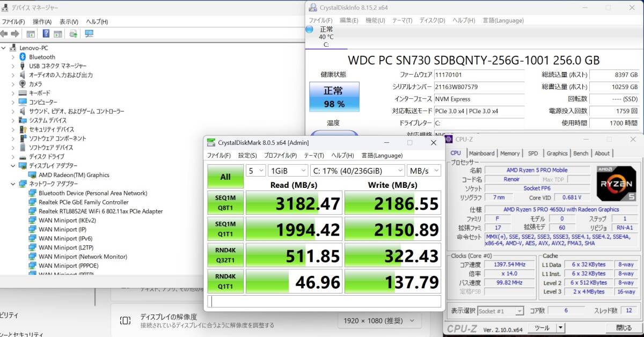This screenshot has width=644, height=337.
Task: Open the 1GiB test size dropdown
Action: (288, 170)
